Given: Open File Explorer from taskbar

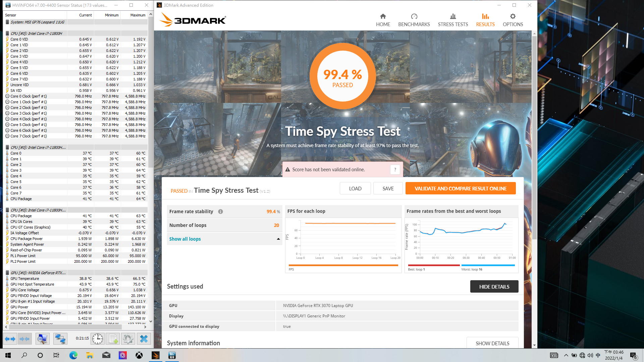Looking at the screenshot, I should (90, 355).
